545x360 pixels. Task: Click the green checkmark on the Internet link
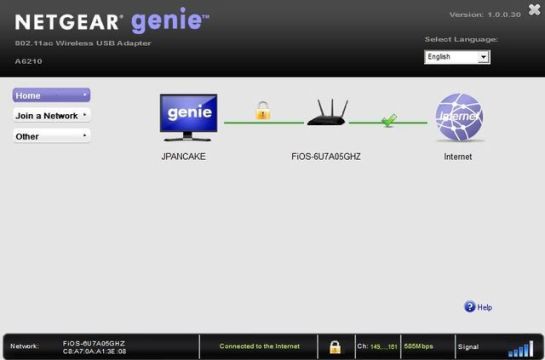tap(389, 120)
